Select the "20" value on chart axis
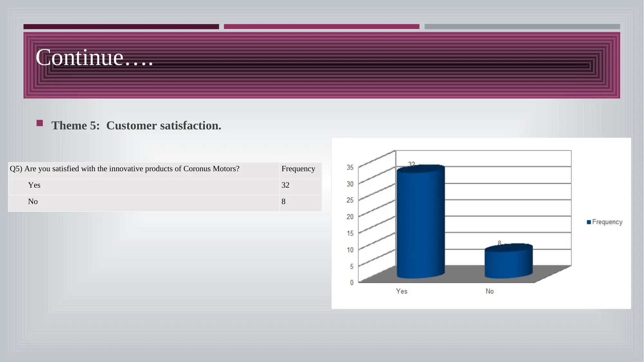The image size is (644, 362). [350, 217]
